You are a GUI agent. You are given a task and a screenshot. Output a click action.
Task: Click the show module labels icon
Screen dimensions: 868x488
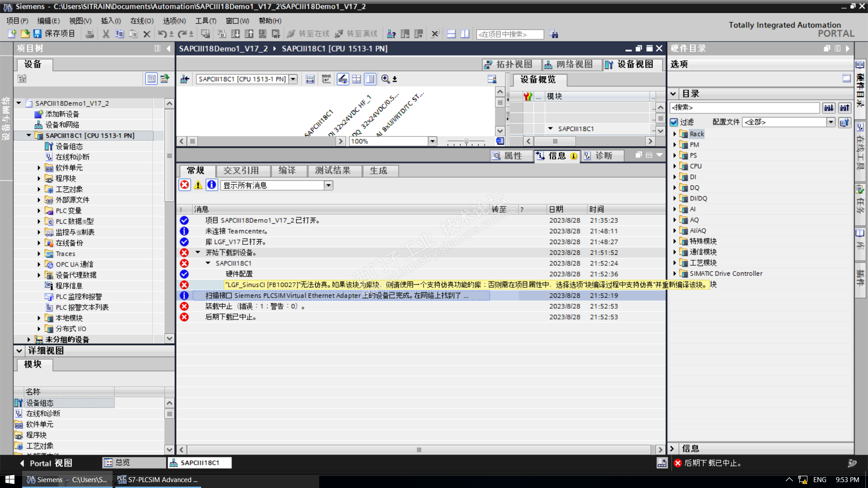[x=326, y=79]
